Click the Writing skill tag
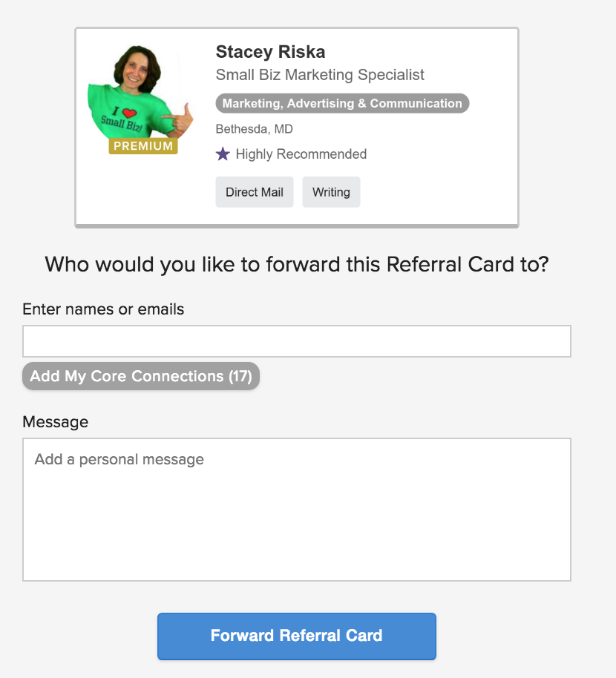 pos(331,191)
